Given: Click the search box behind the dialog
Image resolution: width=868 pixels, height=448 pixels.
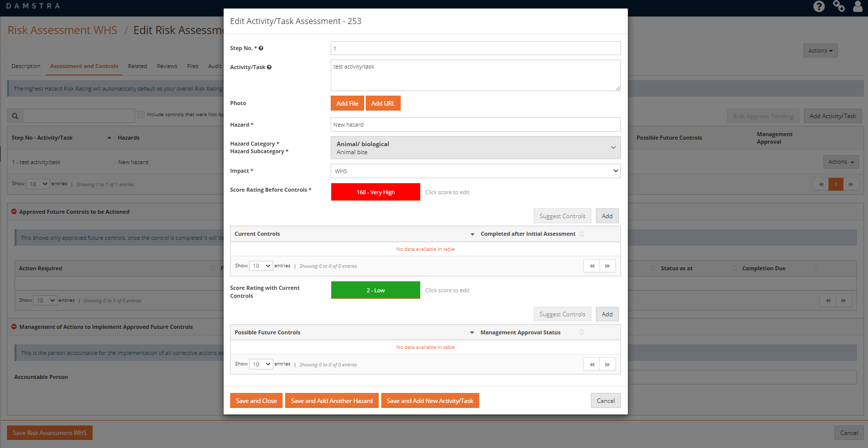Looking at the screenshot, I should pos(79,116).
